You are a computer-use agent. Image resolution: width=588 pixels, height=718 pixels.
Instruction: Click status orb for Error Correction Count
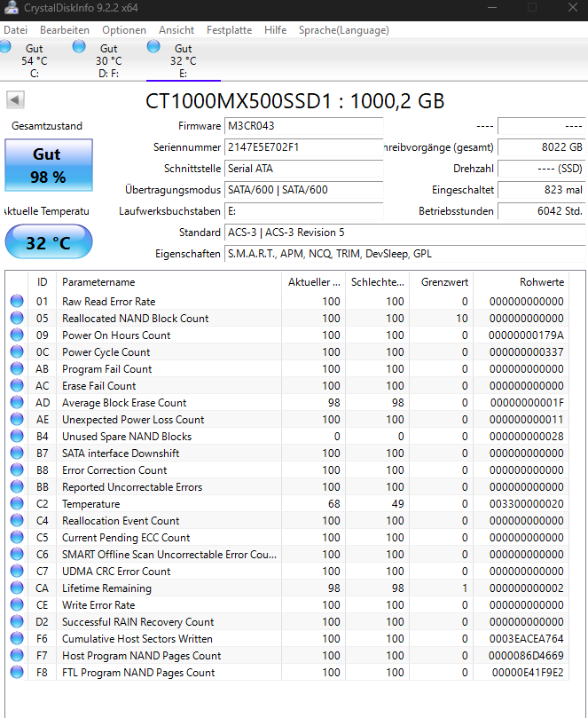point(17,469)
